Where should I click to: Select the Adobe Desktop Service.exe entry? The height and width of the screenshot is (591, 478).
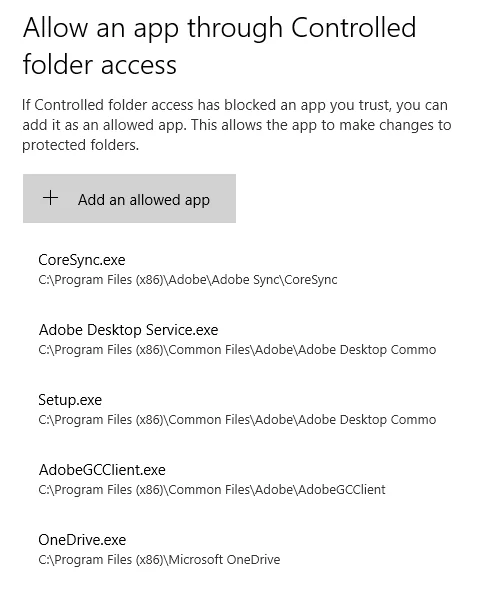239,339
